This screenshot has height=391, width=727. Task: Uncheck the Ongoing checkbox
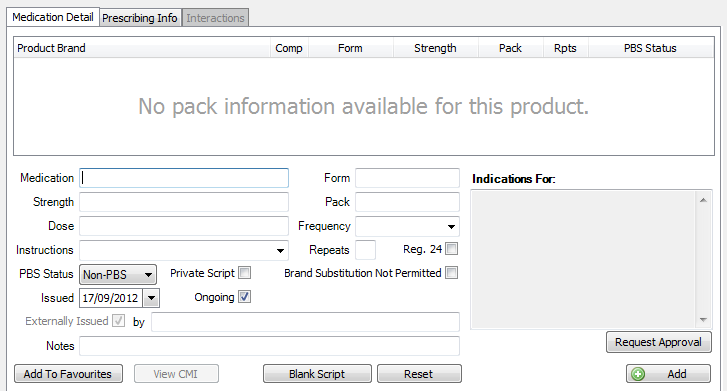click(245, 297)
